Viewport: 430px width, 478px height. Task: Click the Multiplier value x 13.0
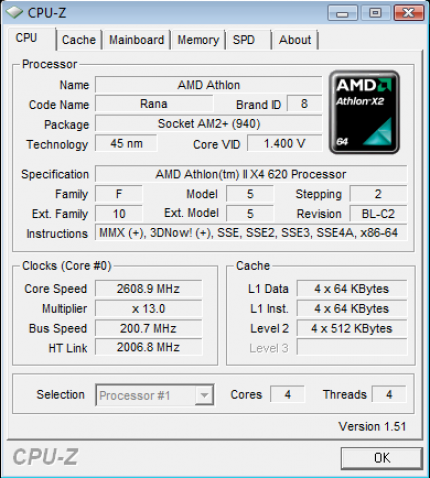tap(148, 309)
